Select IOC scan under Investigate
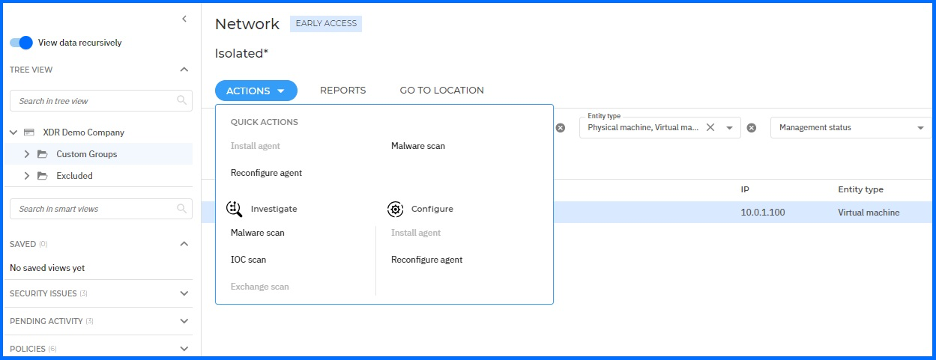Viewport: 936px width, 360px height. (248, 260)
